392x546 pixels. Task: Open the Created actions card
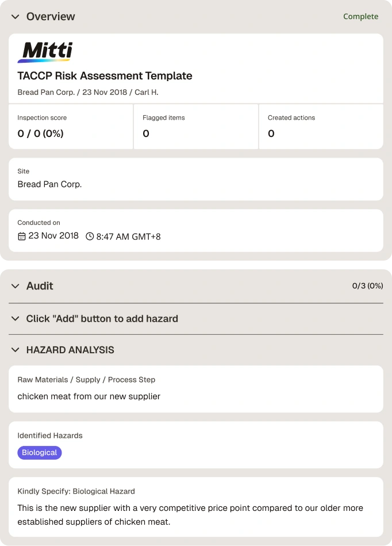321,127
